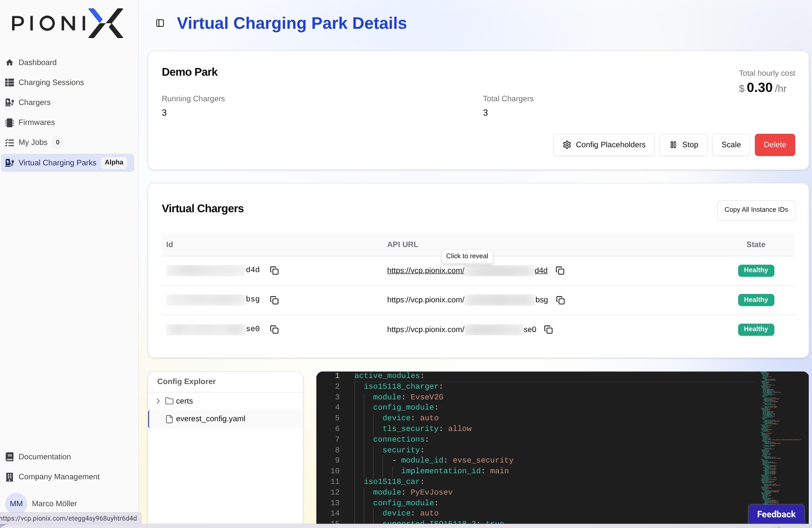812x528 pixels.
Task: Click Healthy badge of se0 charger
Action: [x=756, y=329]
